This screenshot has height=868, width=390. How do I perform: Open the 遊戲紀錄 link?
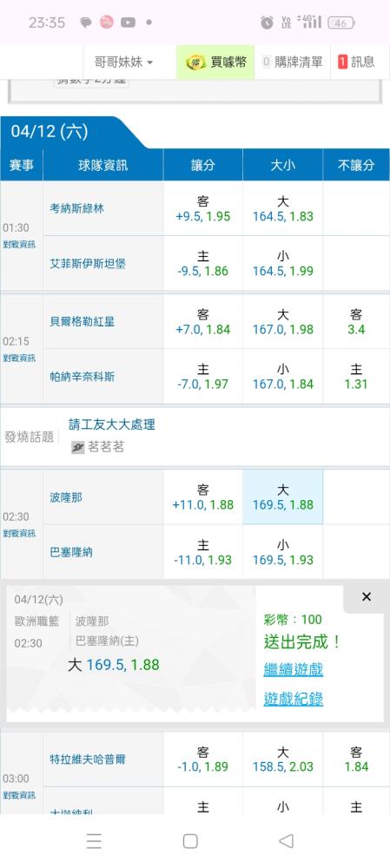click(293, 699)
